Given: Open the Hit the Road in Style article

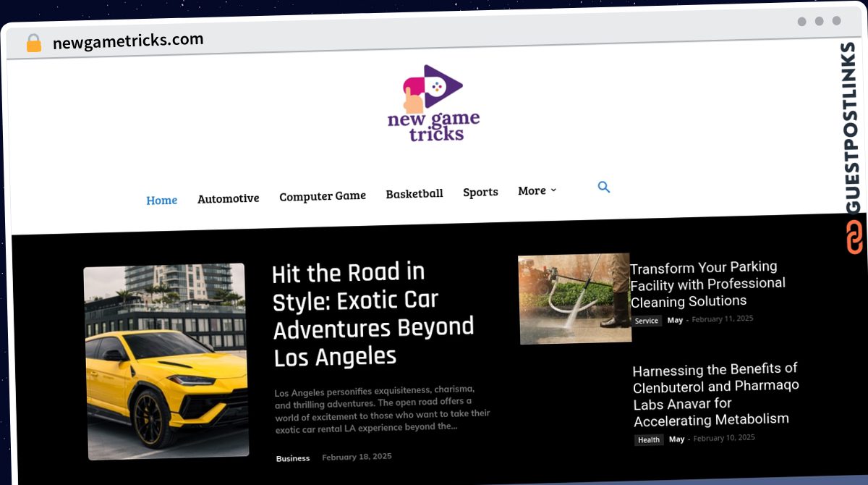Looking at the screenshot, I should 373,315.
